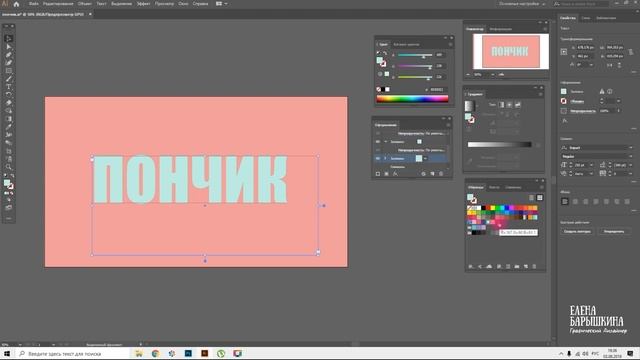Expand the first Заливка row in Appearance panel
640x360 pixels.
(385, 142)
